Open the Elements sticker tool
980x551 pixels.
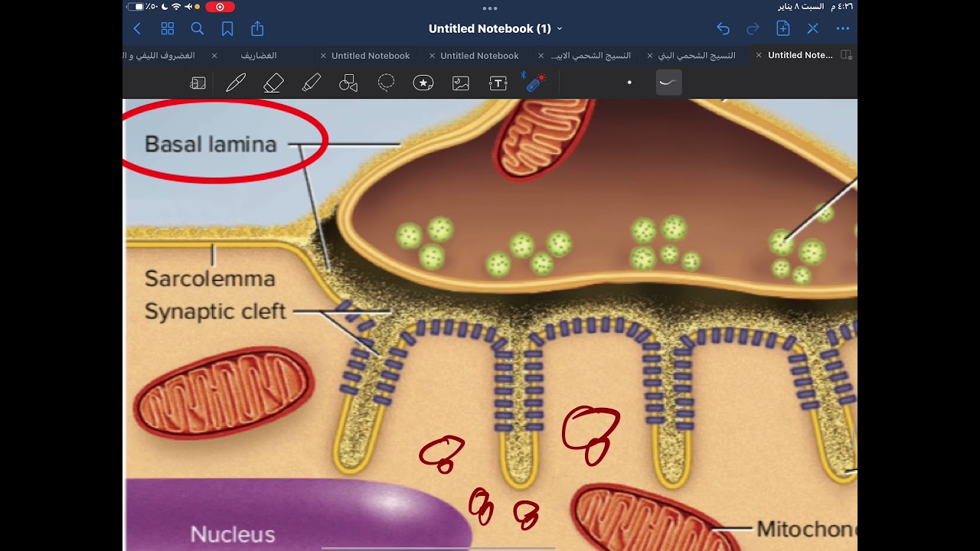click(x=423, y=83)
